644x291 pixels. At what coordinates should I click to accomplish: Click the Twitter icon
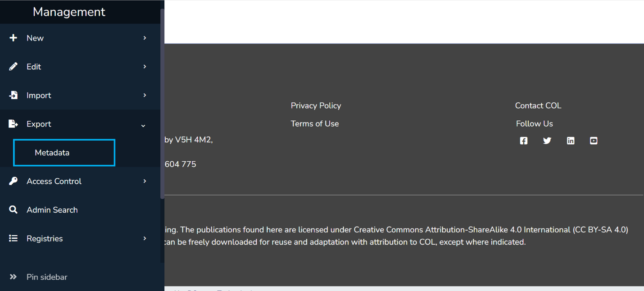tap(547, 141)
